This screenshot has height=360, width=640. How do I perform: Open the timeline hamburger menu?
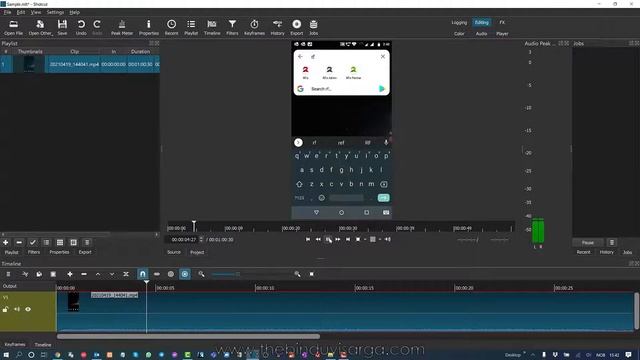(x=8, y=274)
